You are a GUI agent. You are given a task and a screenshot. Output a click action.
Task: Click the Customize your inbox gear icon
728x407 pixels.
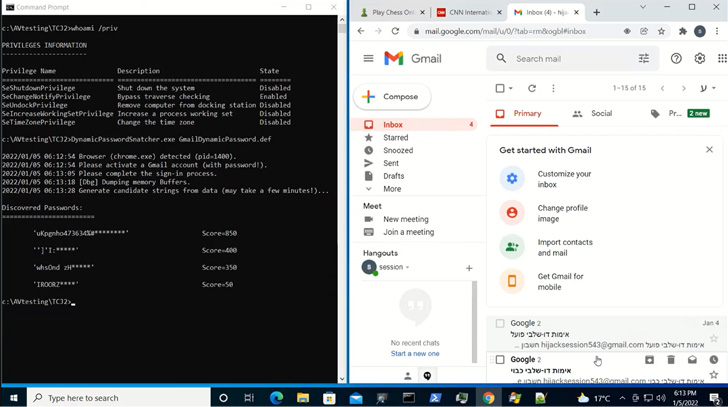[x=512, y=179]
